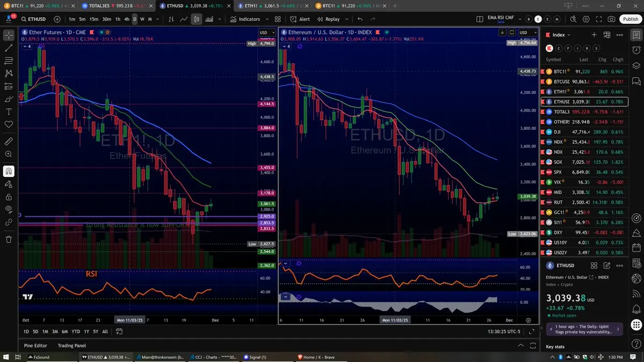
Task: Open the ruler measure tool
Action: [9, 142]
